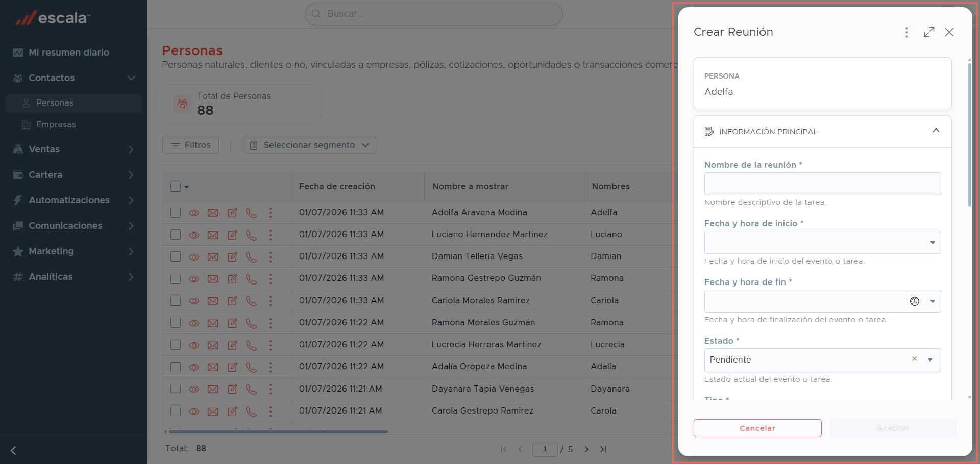This screenshot has width=980, height=464.
Task: Sort by the Fecha de creación column header
Action: coord(337,187)
